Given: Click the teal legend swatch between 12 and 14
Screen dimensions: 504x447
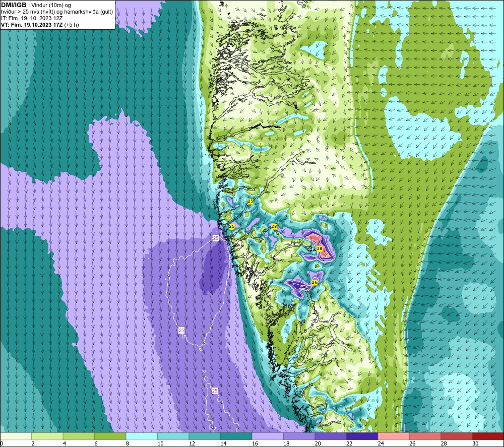Looking at the screenshot, I should tap(205, 436).
